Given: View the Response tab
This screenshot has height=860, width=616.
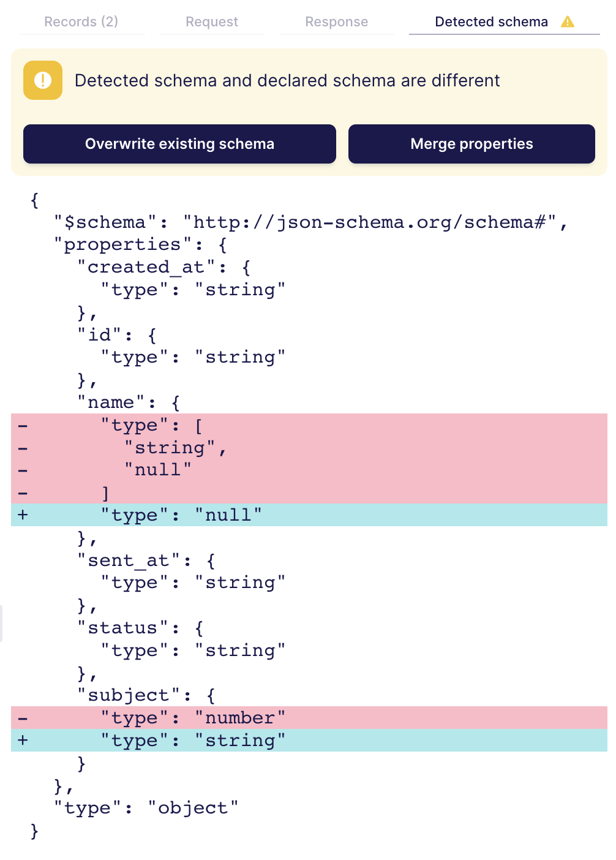Looking at the screenshot, I should pyautogui.click(x=336, y=22).
